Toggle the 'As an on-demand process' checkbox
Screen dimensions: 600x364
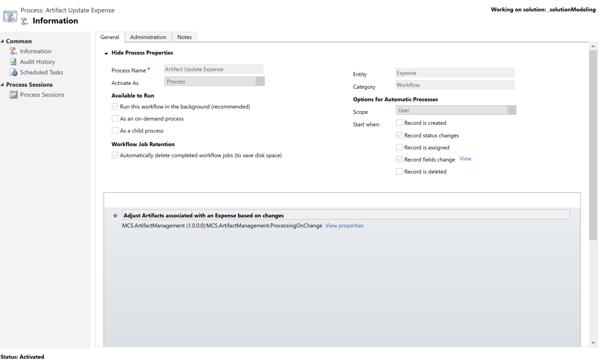(115, 119)
